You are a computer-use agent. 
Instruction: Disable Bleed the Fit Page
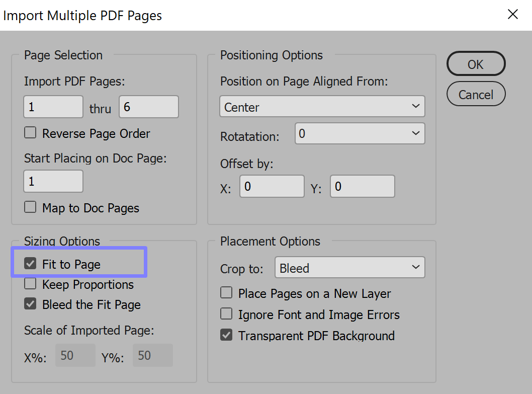coord(31,304)
